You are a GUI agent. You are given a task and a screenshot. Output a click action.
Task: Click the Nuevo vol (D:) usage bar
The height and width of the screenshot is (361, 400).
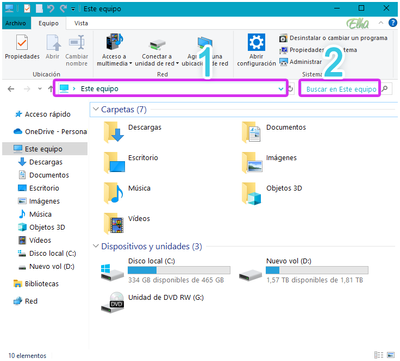317,270
